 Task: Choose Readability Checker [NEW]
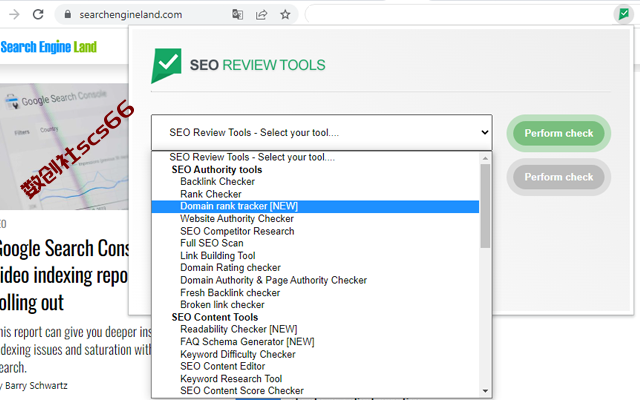pos(315,329)
